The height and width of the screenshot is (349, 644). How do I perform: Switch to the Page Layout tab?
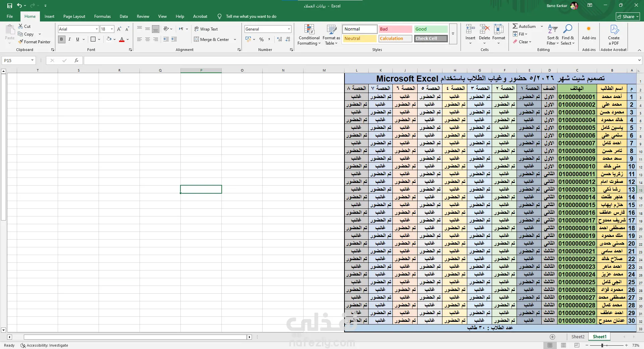pos(74,16)
